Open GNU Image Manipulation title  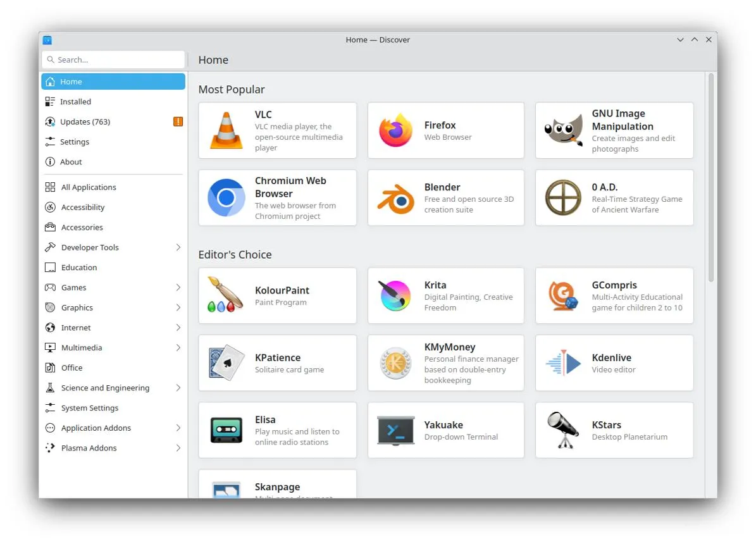[x=623, y=120]
